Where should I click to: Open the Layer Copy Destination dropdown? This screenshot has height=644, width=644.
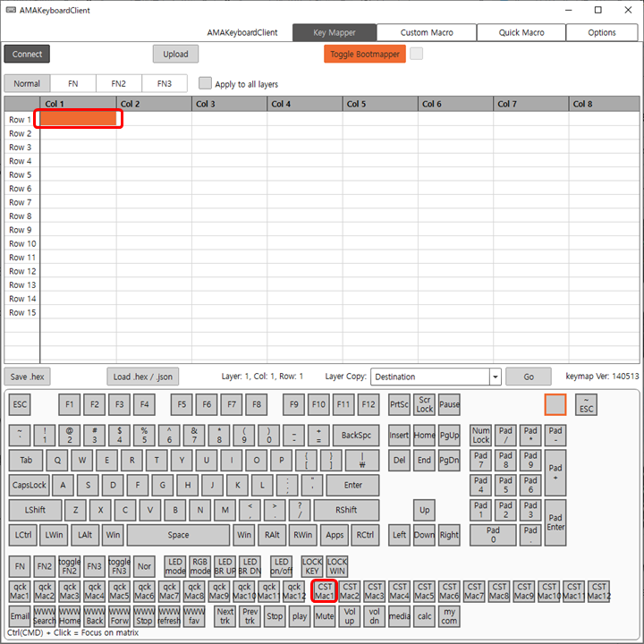436,377
